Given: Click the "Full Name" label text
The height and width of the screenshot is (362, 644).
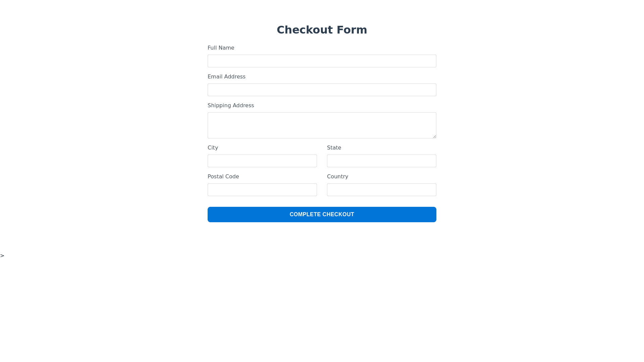Looking at the screenshot, I should (221, 48).
